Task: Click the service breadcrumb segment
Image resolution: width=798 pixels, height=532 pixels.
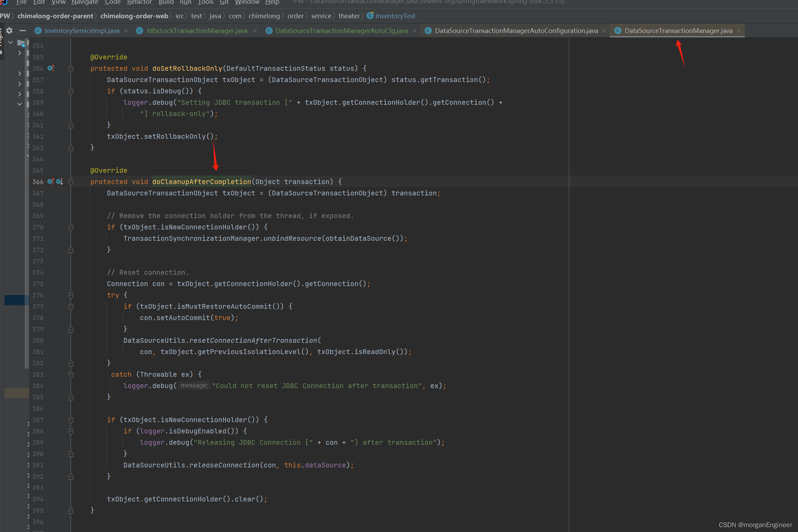Action: (321, 16)
